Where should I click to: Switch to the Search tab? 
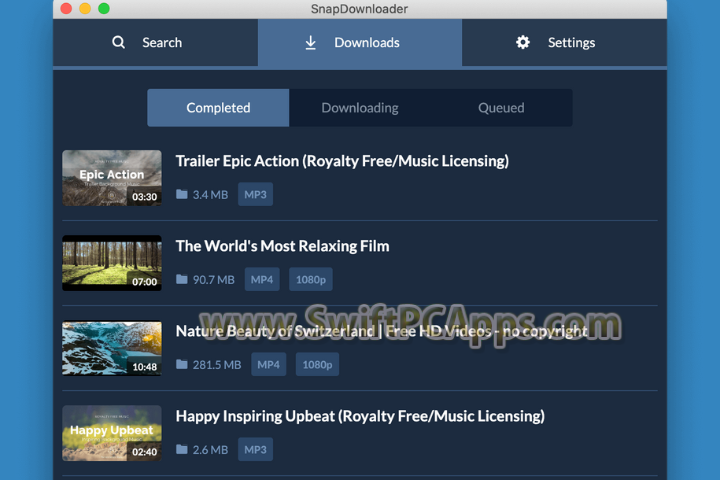pos(155,43)
